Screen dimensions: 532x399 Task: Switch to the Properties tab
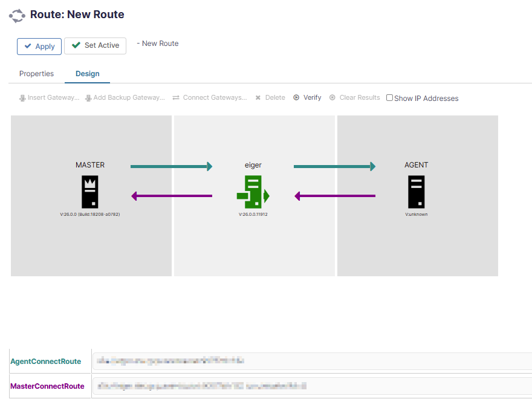pos(36,74)
